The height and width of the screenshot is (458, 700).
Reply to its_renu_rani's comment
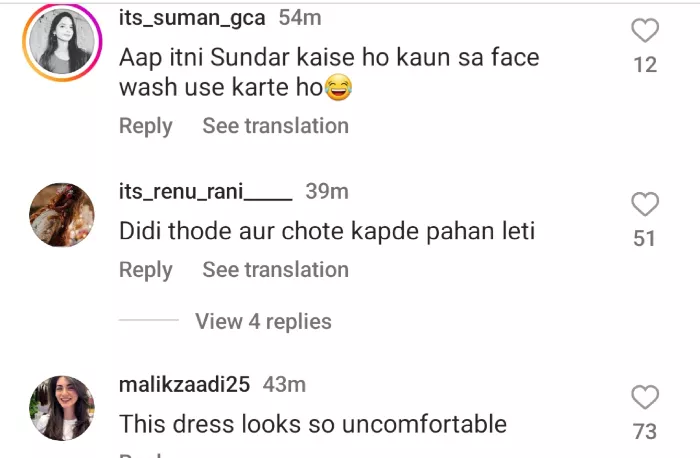click(146, 270)
